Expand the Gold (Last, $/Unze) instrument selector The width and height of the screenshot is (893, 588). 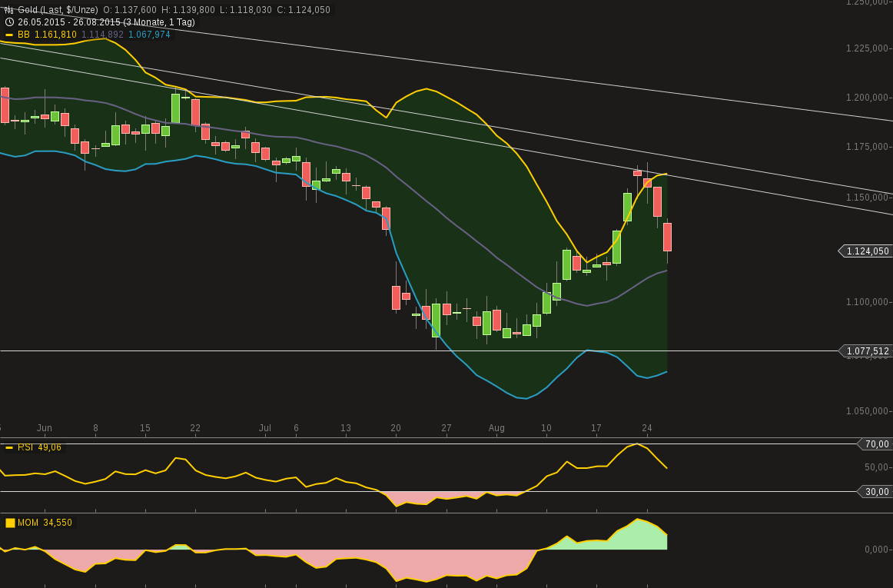click(58, 8)
